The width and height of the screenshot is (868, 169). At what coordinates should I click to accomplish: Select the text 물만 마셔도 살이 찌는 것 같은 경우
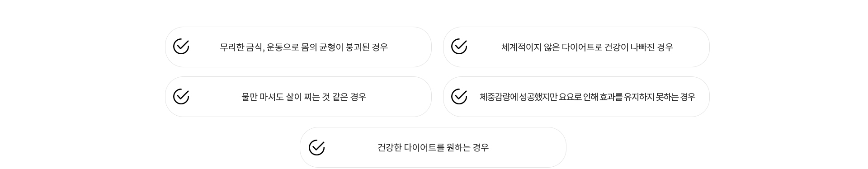coord(304,97)
